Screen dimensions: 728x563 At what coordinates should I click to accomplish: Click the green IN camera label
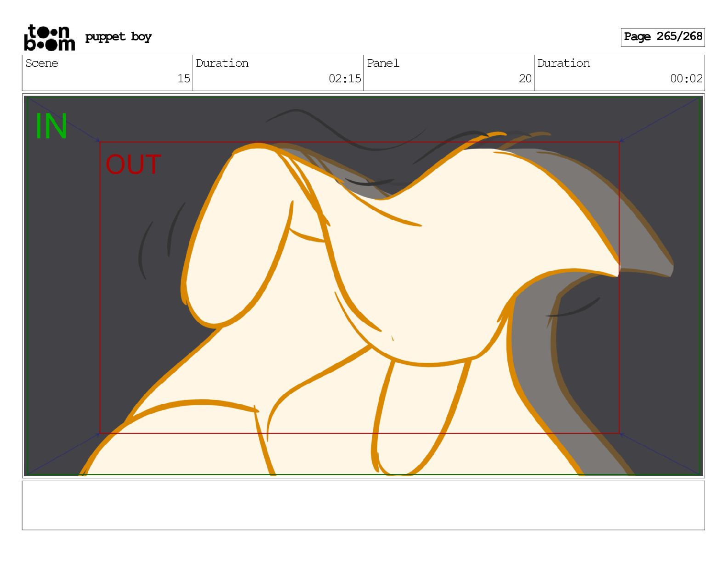pos(51,126)
